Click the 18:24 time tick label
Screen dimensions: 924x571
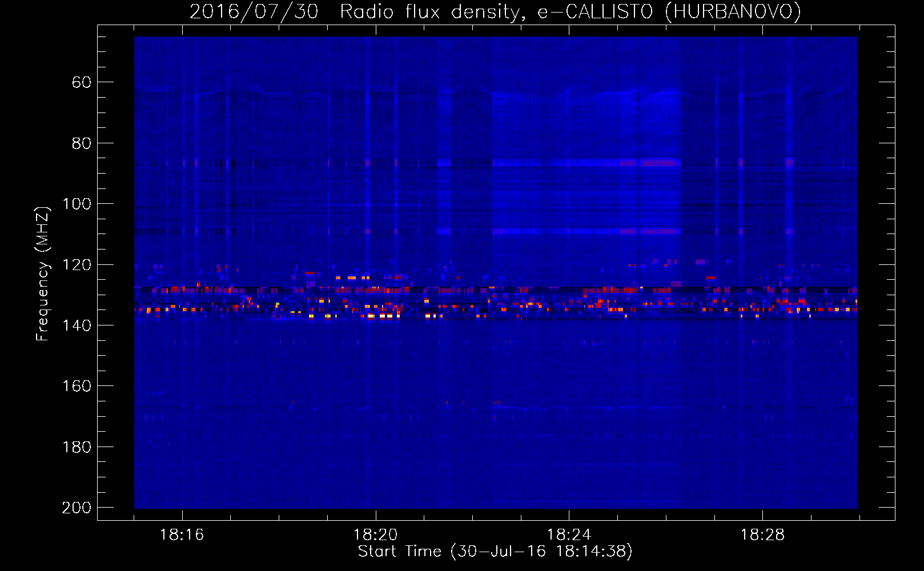(x=569, y=535)
